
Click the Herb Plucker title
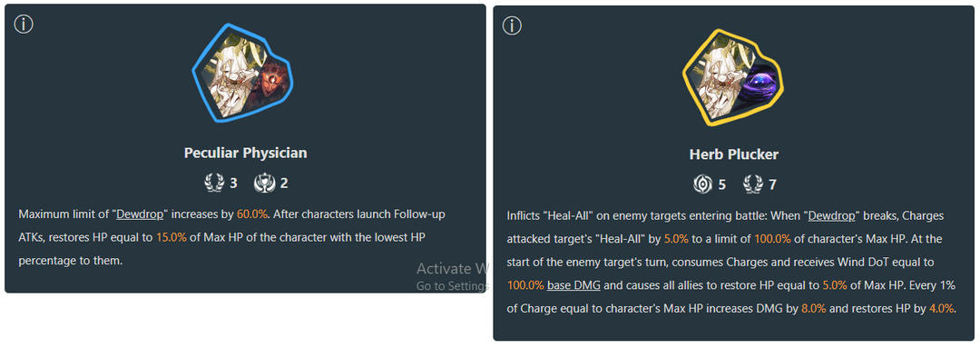(734, 154)
